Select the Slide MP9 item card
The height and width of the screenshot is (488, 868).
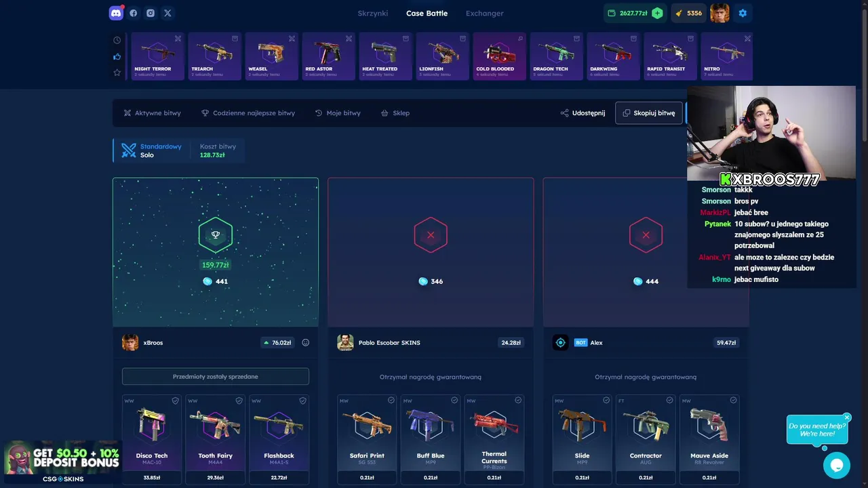(x=582, y=439)
